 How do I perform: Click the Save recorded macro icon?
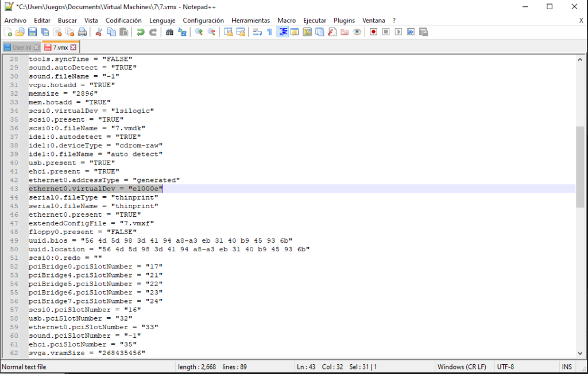click(x=423, y=32)
